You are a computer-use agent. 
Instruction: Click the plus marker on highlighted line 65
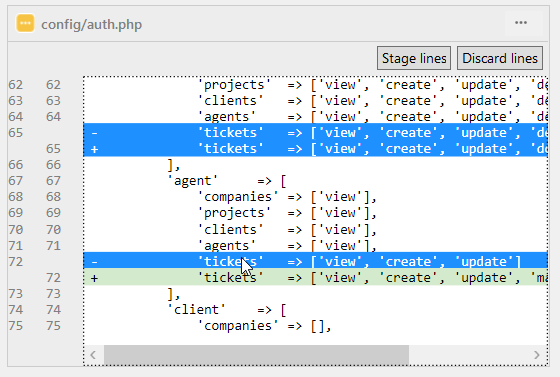(94, 149)
